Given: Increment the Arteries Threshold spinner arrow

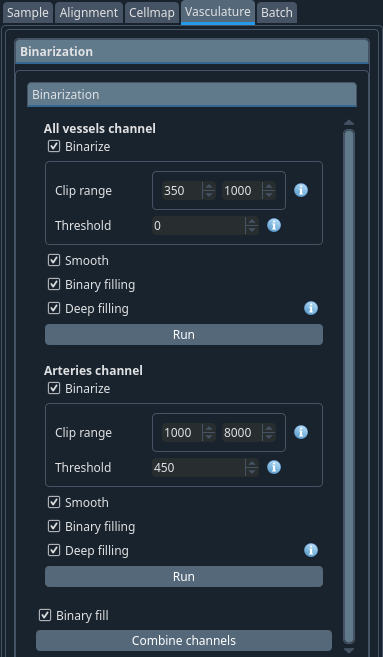Looking at the screenshot, I should coord(251,463).
